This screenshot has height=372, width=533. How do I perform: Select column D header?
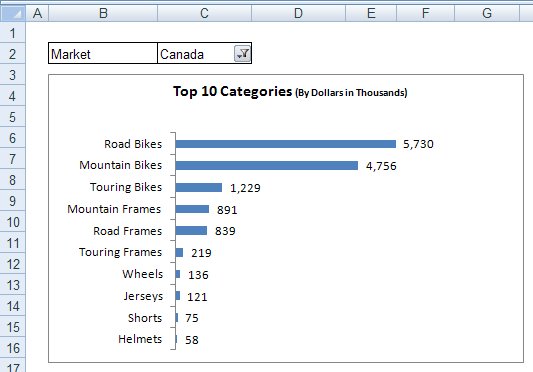(298, 14)
